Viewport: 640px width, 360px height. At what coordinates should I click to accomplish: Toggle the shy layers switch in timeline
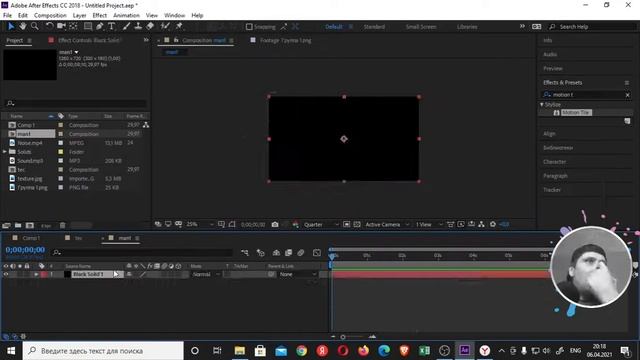tap(276, 253)
